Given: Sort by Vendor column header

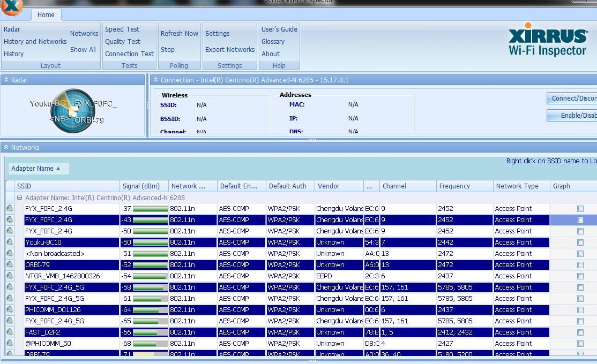Looking at the screenshot, I should pos(339,186).
